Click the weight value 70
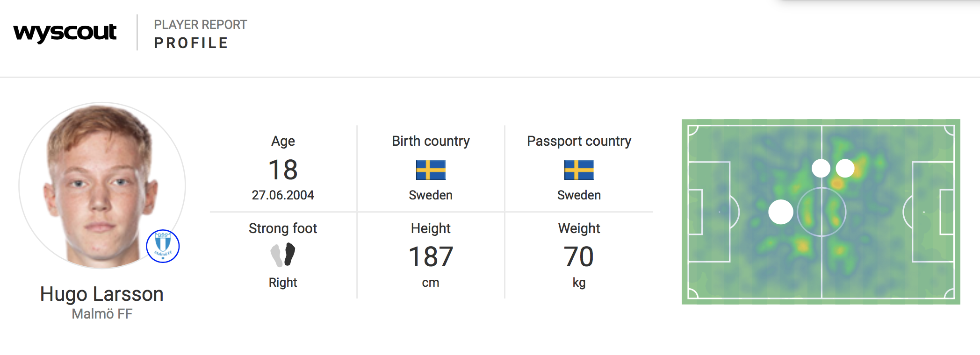Screen dimensions: 980x355 tap(579, 257)
